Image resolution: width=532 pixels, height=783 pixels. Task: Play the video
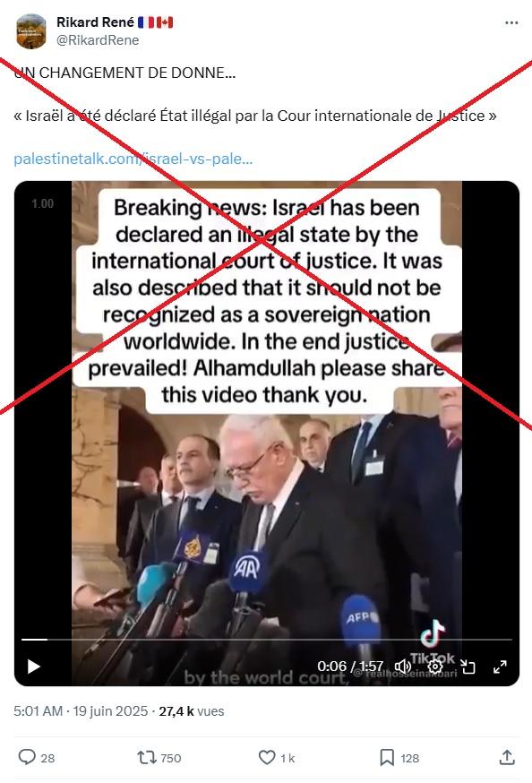coord(33,667)
